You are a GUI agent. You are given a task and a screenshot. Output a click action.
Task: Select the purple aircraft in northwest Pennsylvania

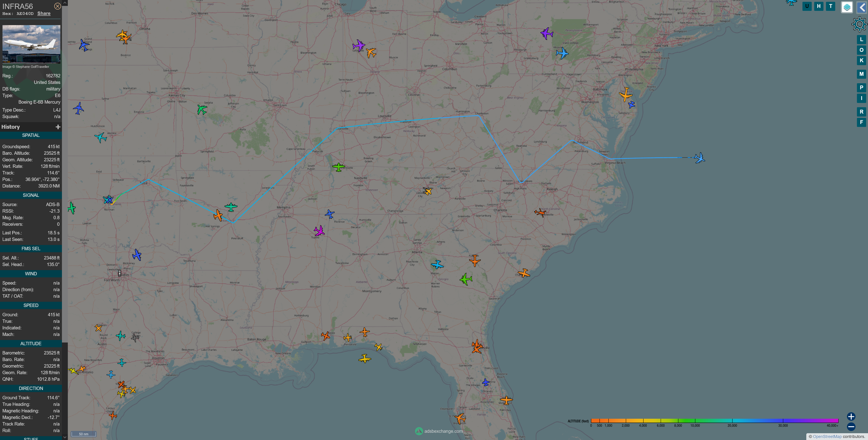(x=547, y=33)
